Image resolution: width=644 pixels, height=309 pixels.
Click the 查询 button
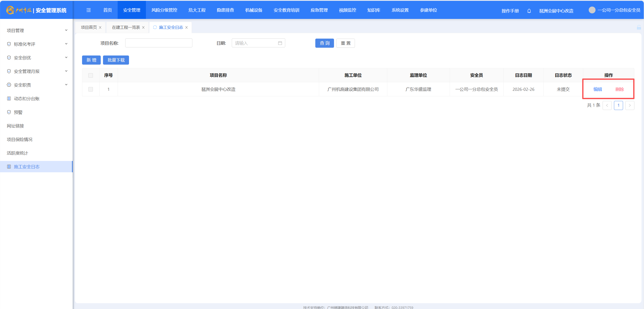pos(324,43)
